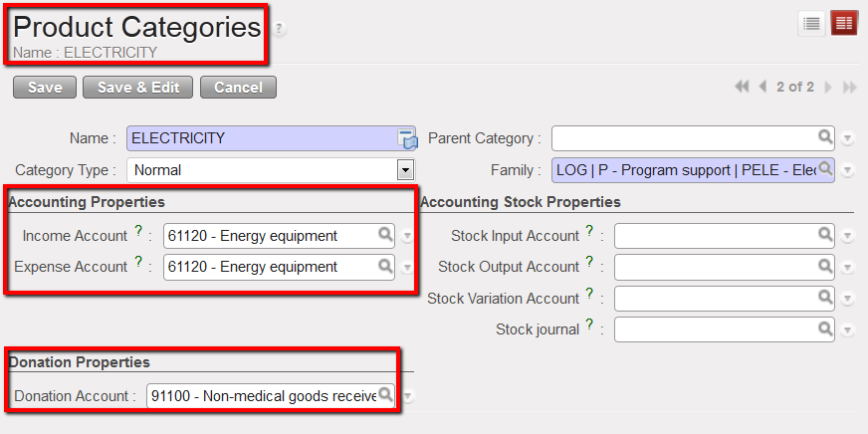The height and width of the screenshot is (434, 868).
Task: Click the Stock journal input field
Action: tap(715, 328)
